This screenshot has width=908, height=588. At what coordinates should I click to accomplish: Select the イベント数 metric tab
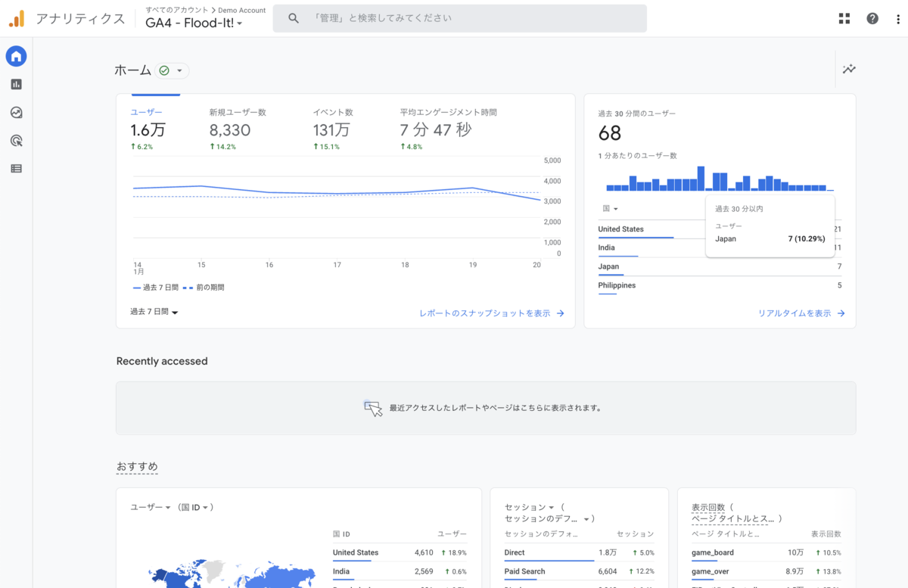click(333, 129)
